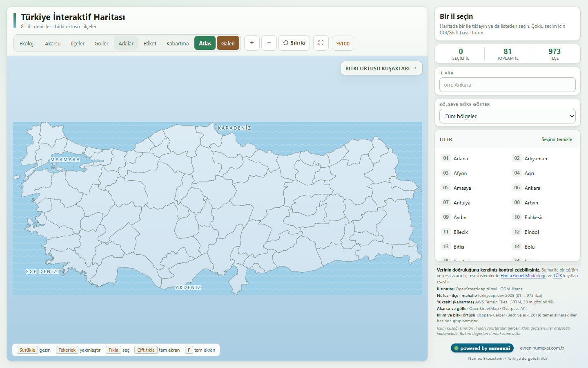Choose Bilecik in the İller list

tap(472, 232)
